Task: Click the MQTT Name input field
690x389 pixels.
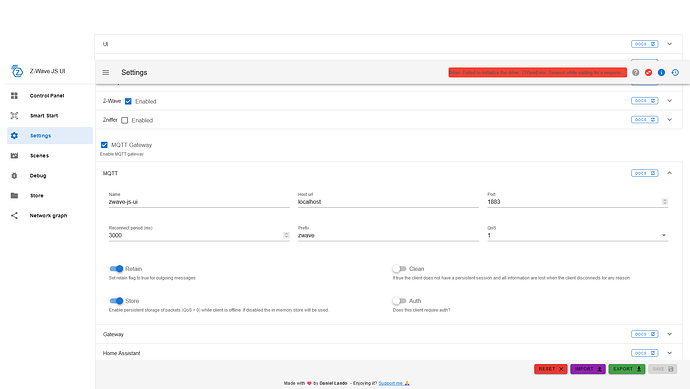Action: tap(199, 202)
